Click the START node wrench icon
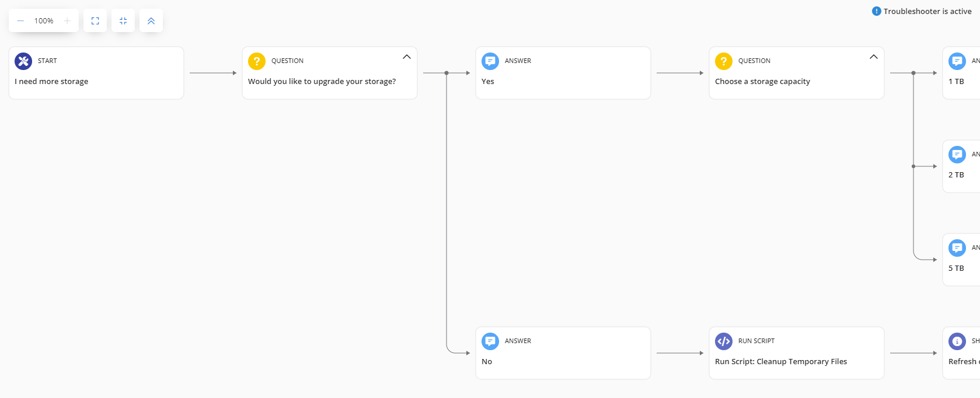Viewport: 980px width, 398px height. point(23,61)
